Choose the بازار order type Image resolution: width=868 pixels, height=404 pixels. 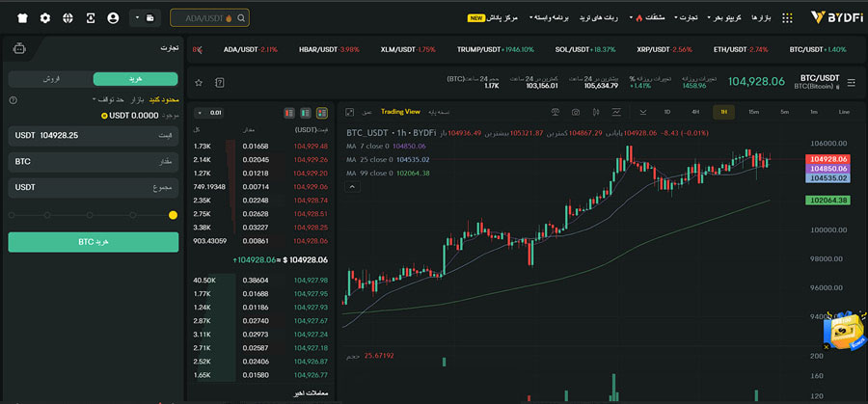coord(137,99)
